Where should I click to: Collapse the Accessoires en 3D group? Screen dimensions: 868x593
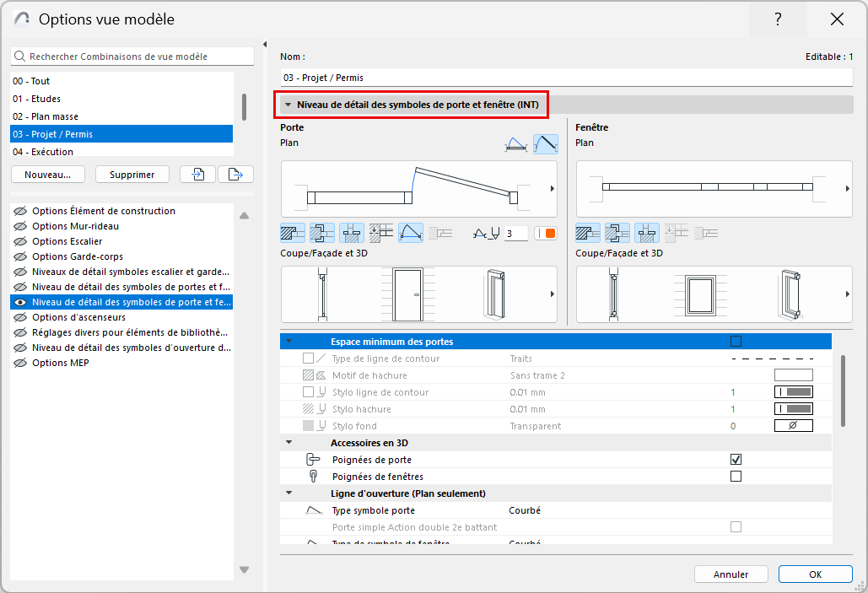click(289, 442)
